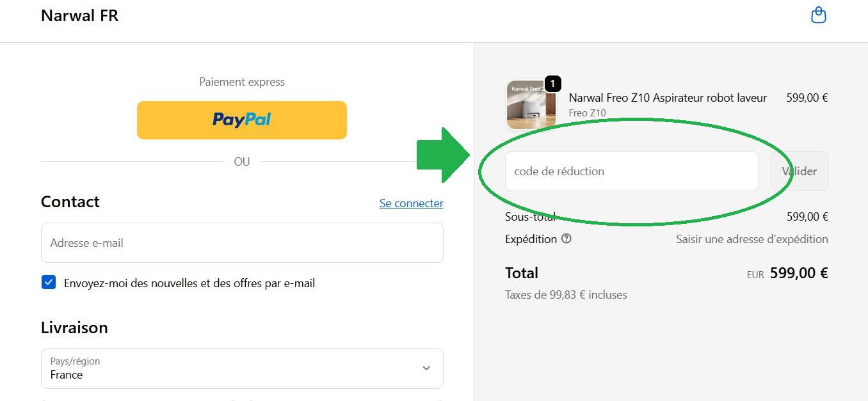Viewport: 868px width, 401px height.
Task: Click the Sous-total label
Action: click(530, 217)
